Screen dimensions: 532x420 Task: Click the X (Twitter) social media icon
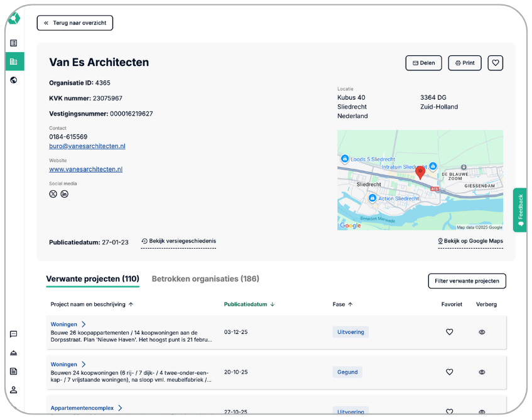point(53,194)
